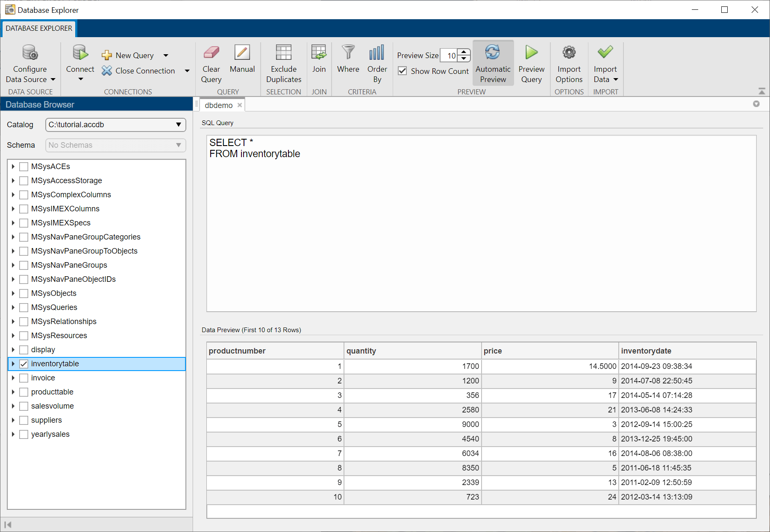Expand the suppliers table node
770x532 pixels.
click(x=13, y=420)
